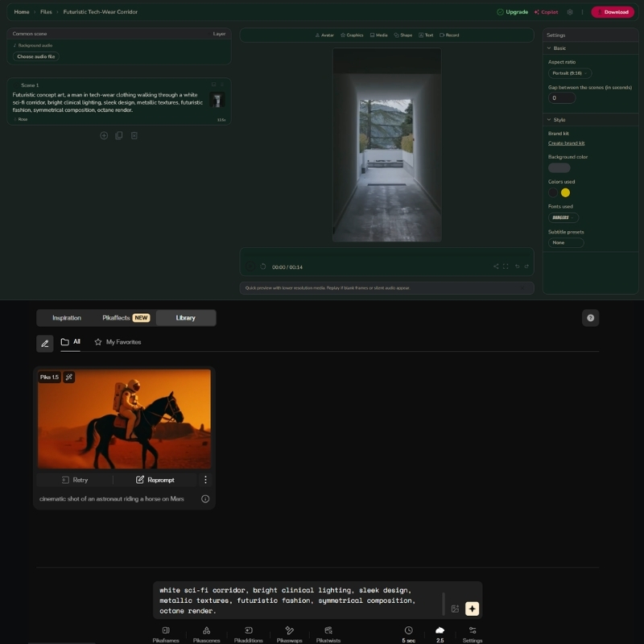Select the Text tool
Screen dimensions: 644x644
(x=426, y=35)
